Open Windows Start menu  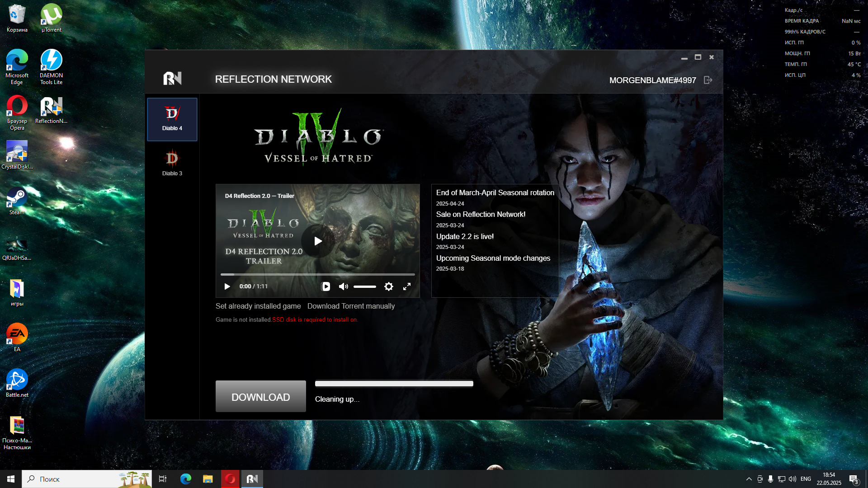(x=11, y=479)
